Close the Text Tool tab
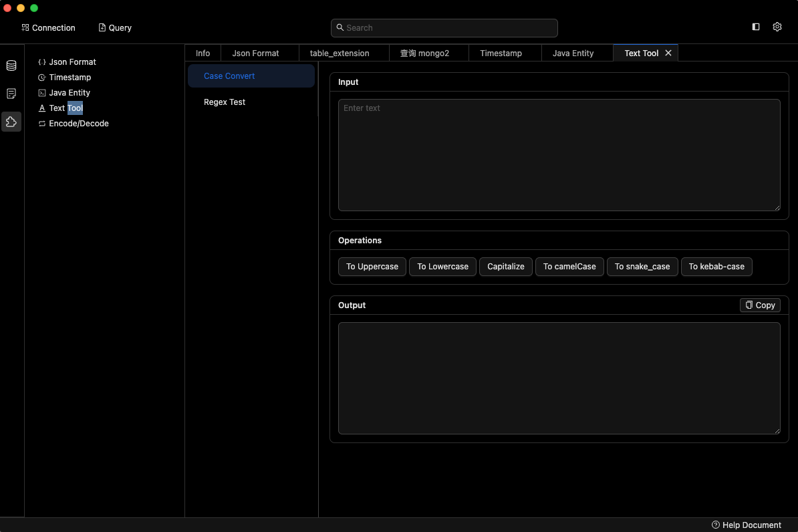The width and height of the screenshot is (798, 532). pyautogui.click(x=668, y=53)
